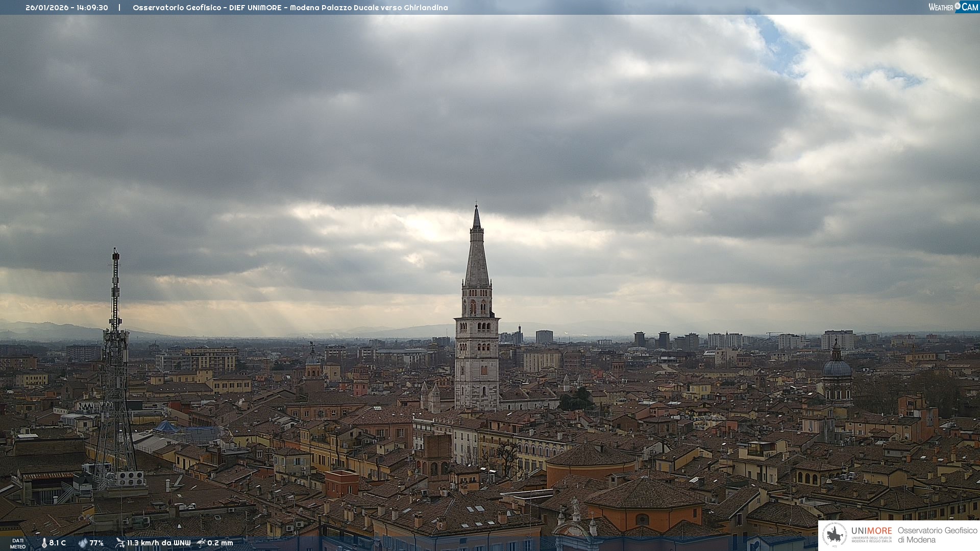The width and height of the screenshot is (980, 551).
Task: Click the rain umbrella precipitation icon
Action: click(201, 543)
